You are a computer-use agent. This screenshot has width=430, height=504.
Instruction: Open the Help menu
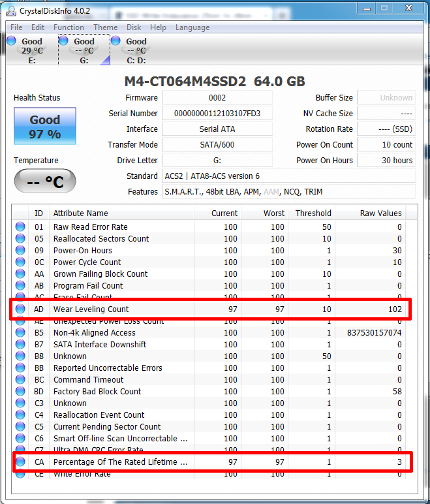pos(158,27)
